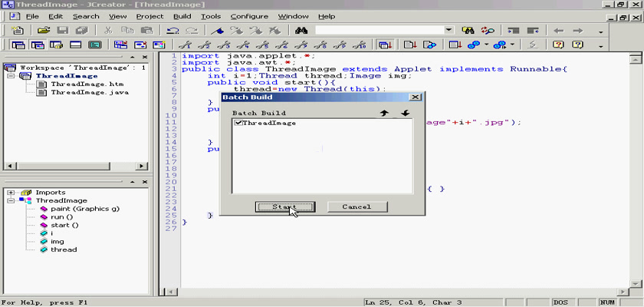Close the Batch Build dialog
Viewport: 644px width, 307px height.
point(416,97)
